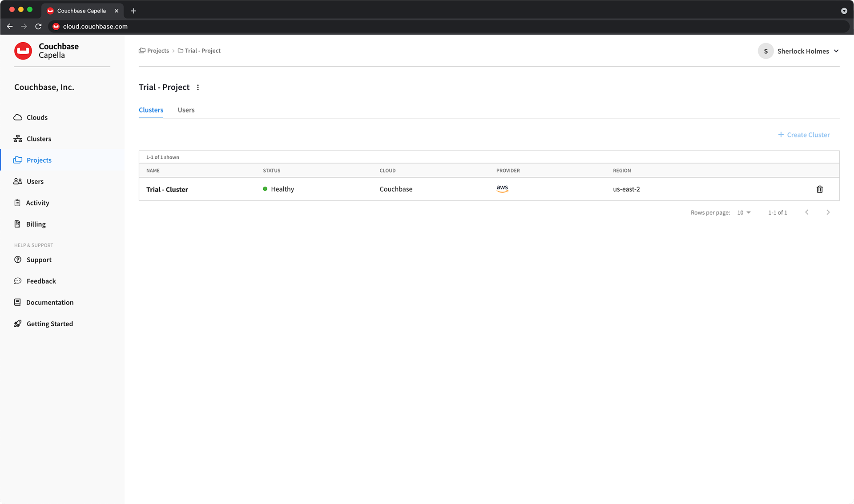The height and width of the screenshot is (504, 854).
Task: Reload the page with the refresh icon
Action: click(38, 27)
